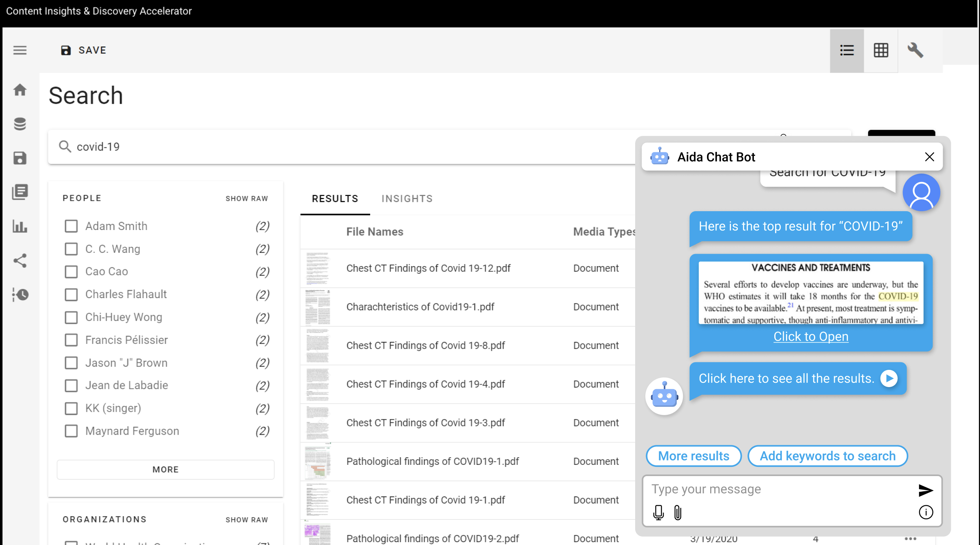Check the KK (singer) filter

[x=71, y=408]
